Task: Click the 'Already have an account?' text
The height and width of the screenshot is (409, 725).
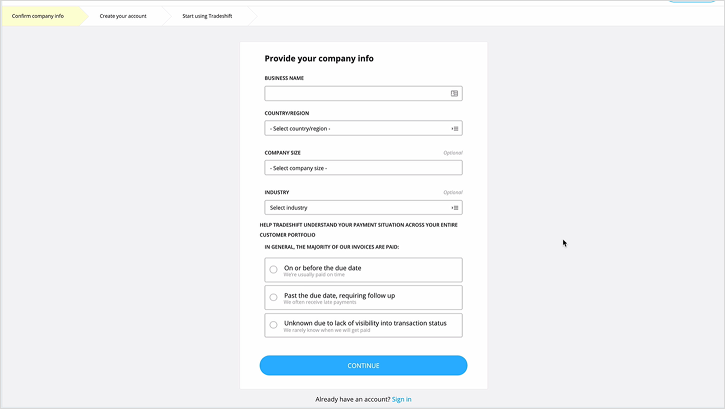Action: (352, 399)
